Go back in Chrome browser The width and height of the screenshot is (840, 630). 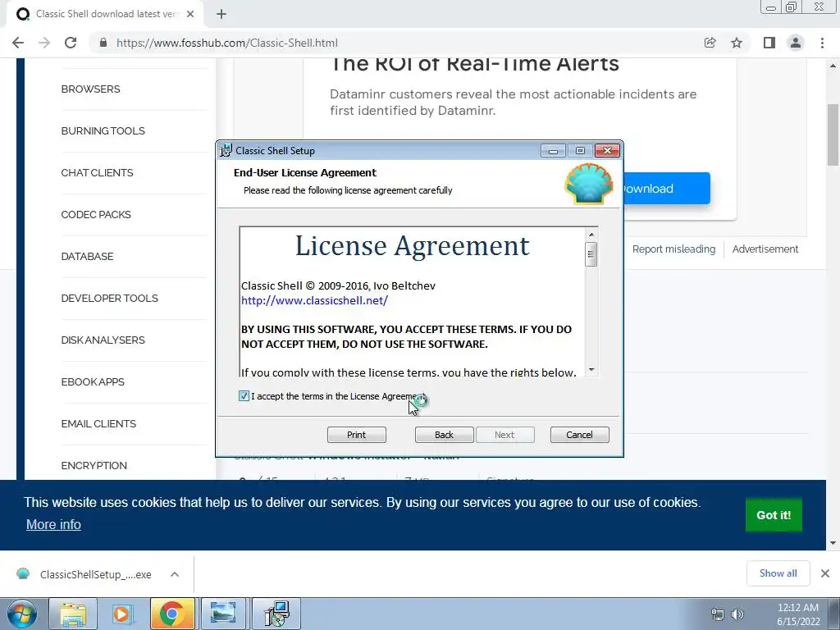18,43
